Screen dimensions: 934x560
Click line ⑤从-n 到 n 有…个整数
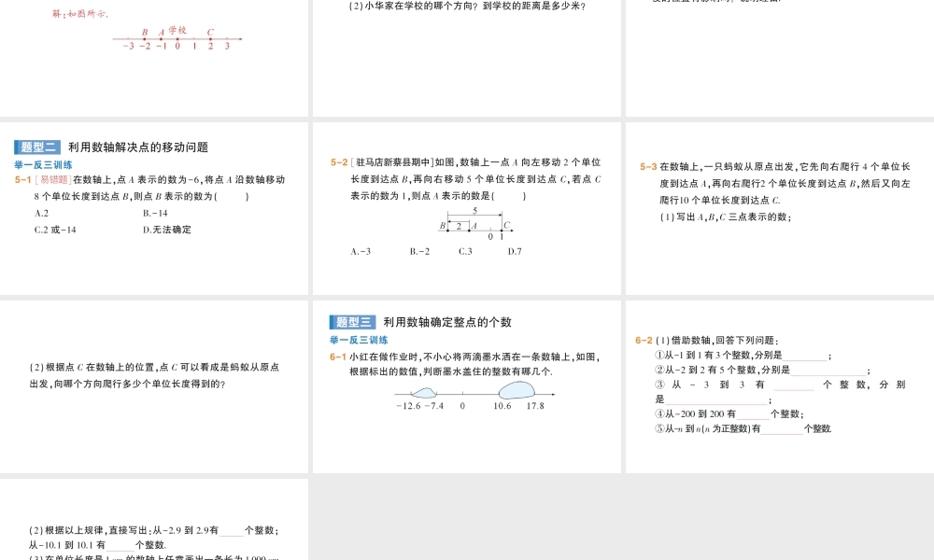(743, 428)
